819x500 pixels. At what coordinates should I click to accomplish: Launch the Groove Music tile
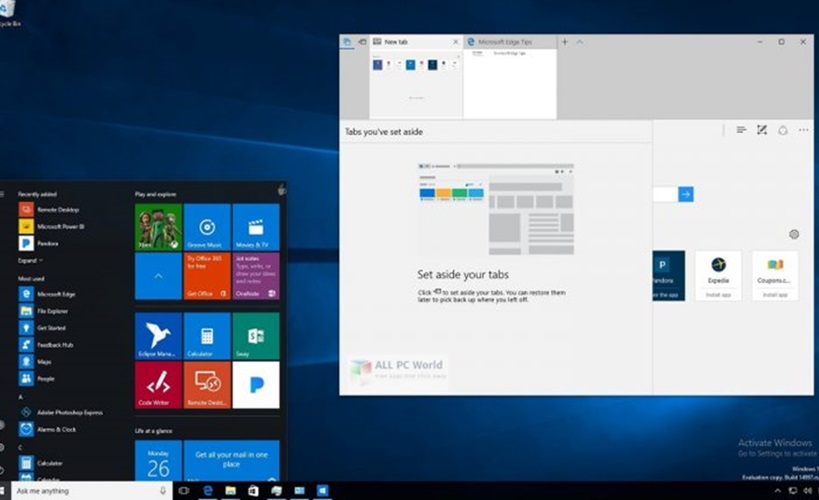[207, 227]
